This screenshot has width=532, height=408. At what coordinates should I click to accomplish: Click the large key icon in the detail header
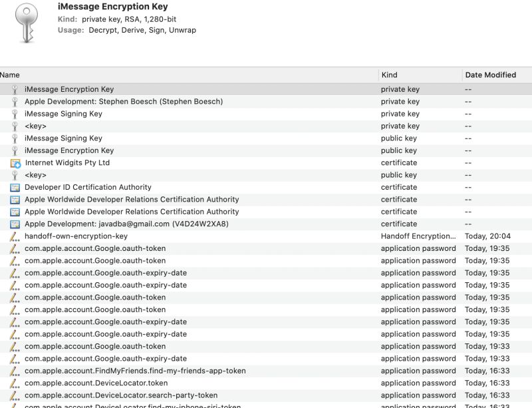27,23
